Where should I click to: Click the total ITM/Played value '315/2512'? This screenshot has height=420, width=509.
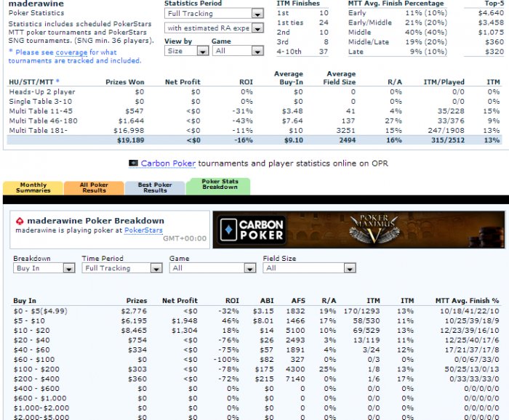(448, 140)
